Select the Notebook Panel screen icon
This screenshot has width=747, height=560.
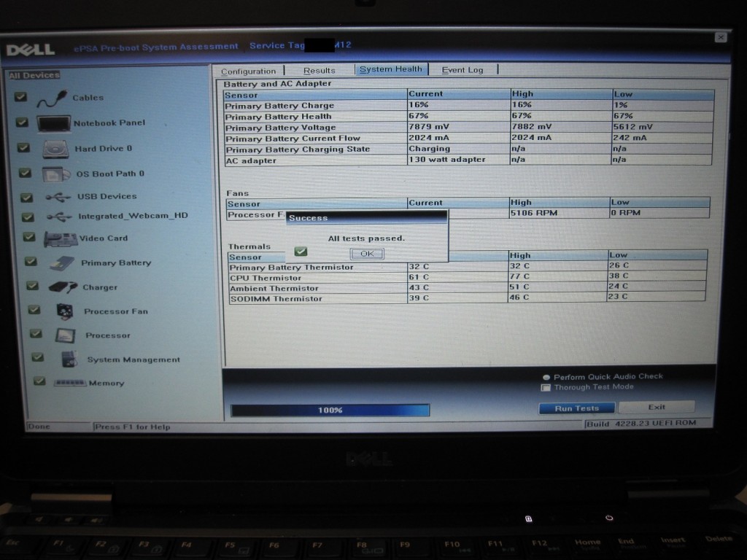(x=53, y=124)
